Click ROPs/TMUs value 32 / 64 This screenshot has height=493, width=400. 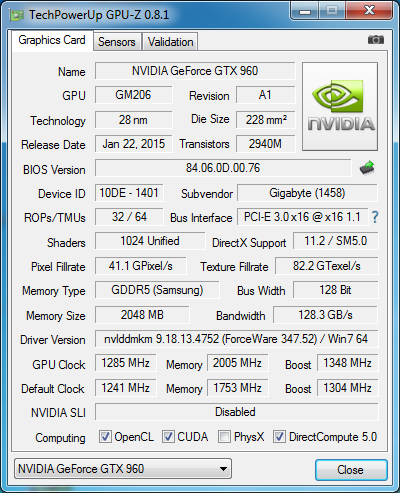tap(129, 217)
